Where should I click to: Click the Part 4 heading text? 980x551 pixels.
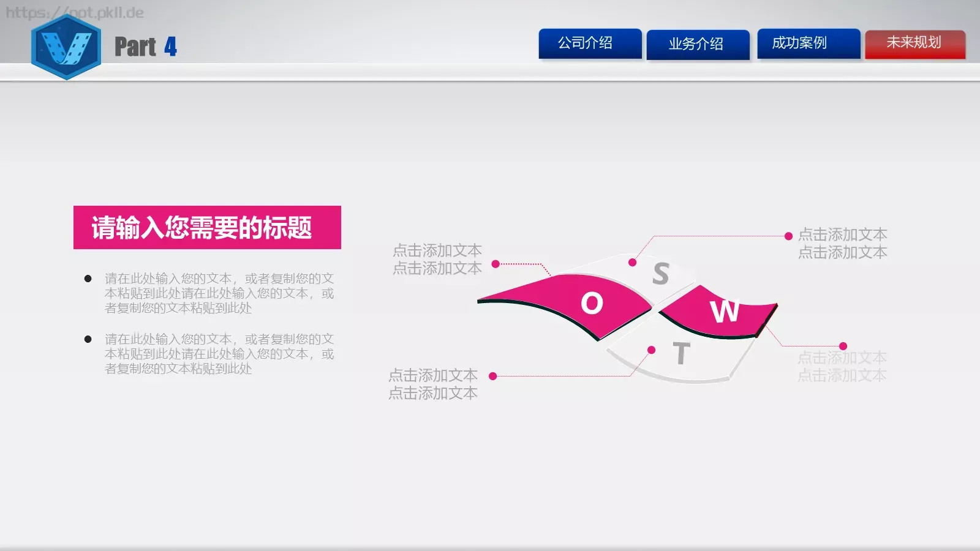click(146, 47)
